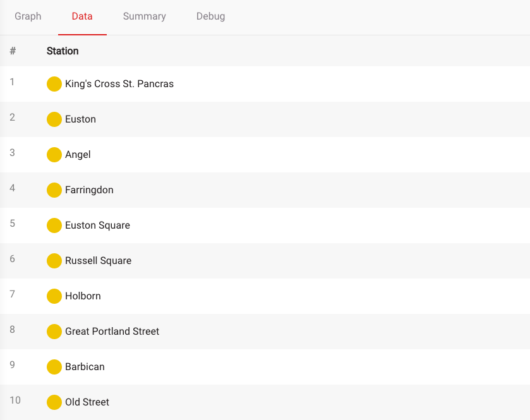Select the yellow marker for Angel
This screenshot has height=420, width=530.
coord(54,155)
